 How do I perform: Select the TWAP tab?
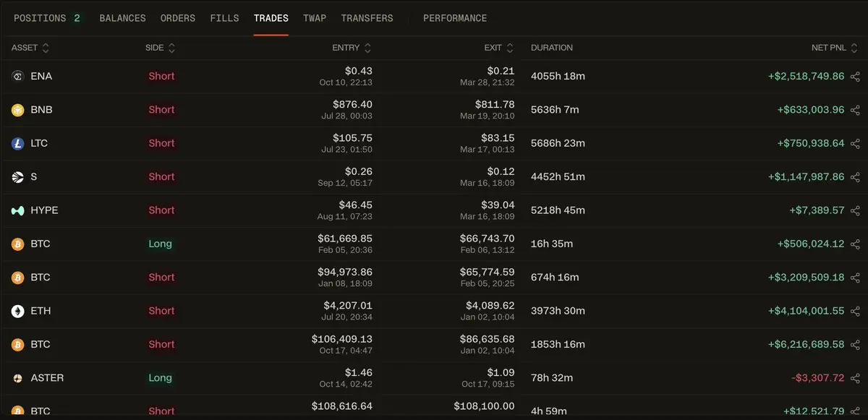[315, 18]
